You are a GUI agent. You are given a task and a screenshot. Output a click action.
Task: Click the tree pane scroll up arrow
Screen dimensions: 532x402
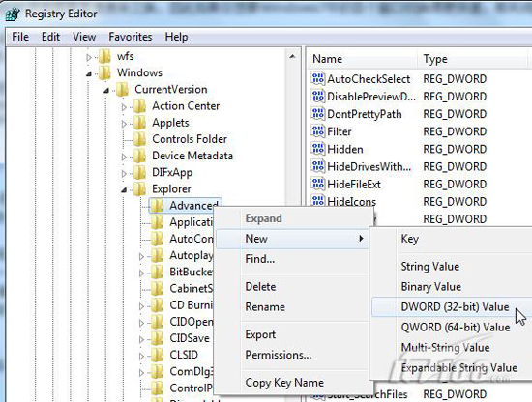tap(292, 57)
